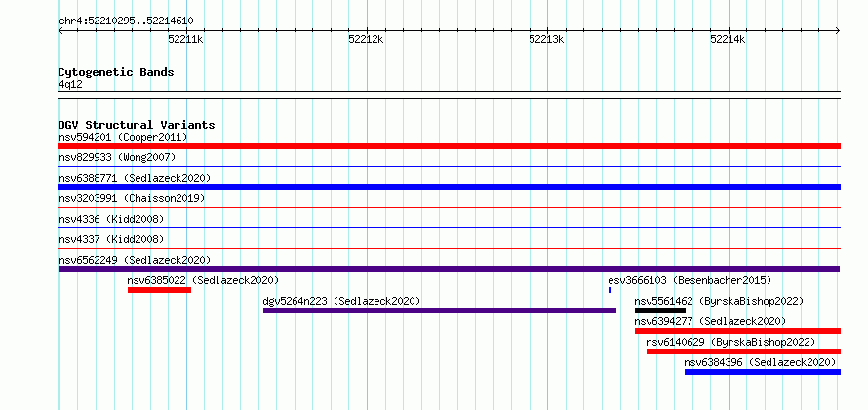Open nsv829933 (Wong2007) variant label
This screenshot has width=868, height=410.
(117, 157)
